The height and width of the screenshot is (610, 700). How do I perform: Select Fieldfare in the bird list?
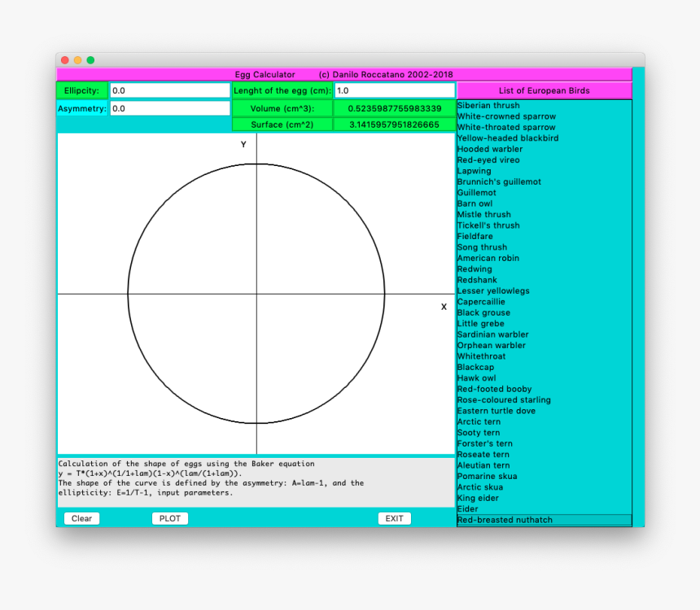[545, 237]
